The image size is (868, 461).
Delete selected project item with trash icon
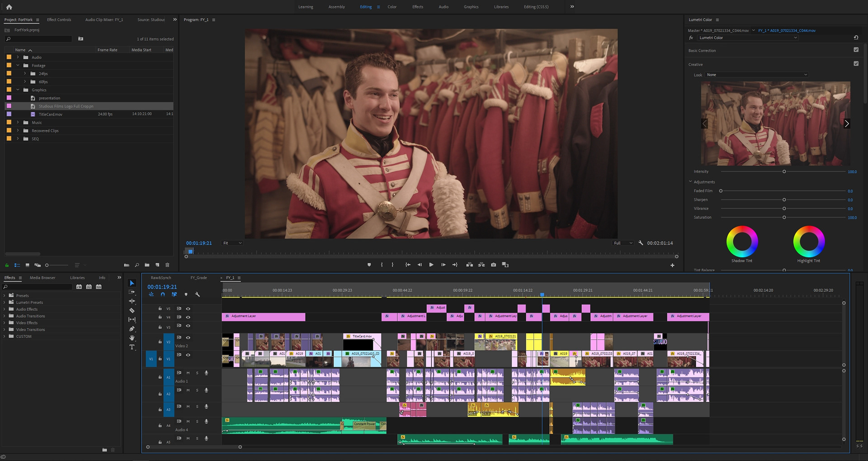(167, 265)
